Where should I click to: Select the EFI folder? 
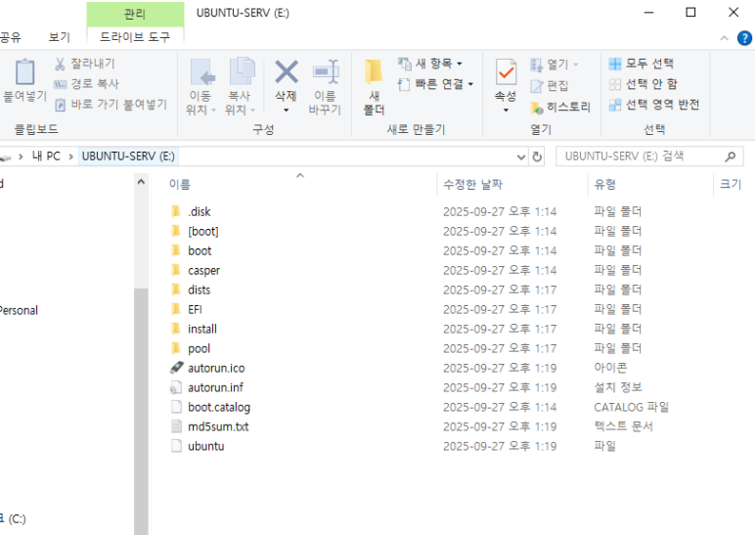[x=195, y=309]
